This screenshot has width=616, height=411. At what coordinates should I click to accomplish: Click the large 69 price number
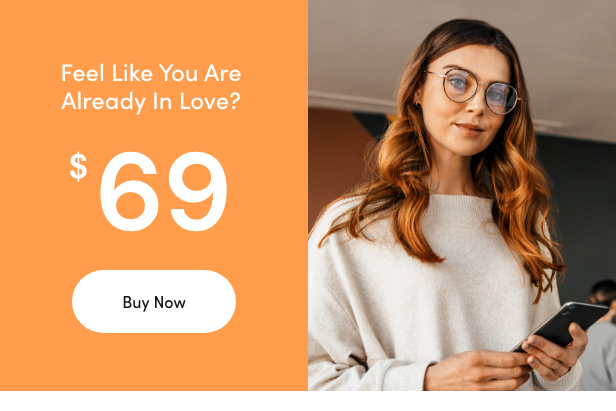pyautogui.click(x=163, y=192)
